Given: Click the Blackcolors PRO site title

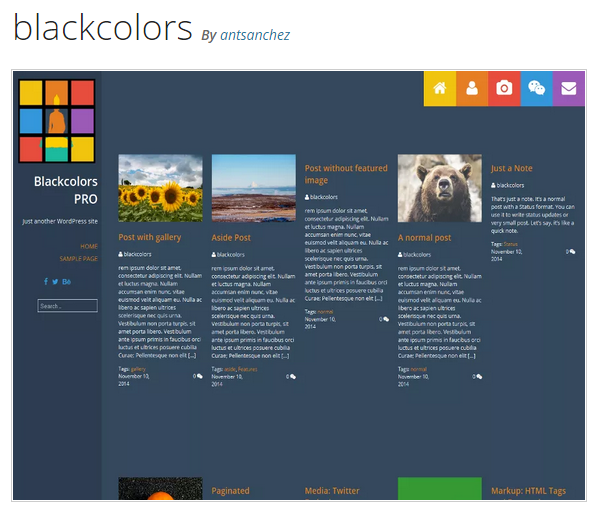Looking at the screenshot, I should 66,190.
